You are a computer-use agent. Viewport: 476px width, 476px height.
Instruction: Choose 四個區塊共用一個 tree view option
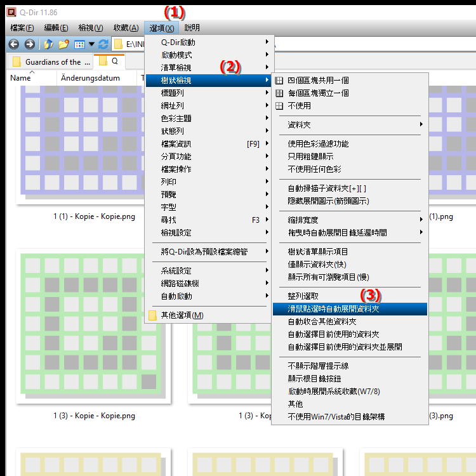point(350,81)
